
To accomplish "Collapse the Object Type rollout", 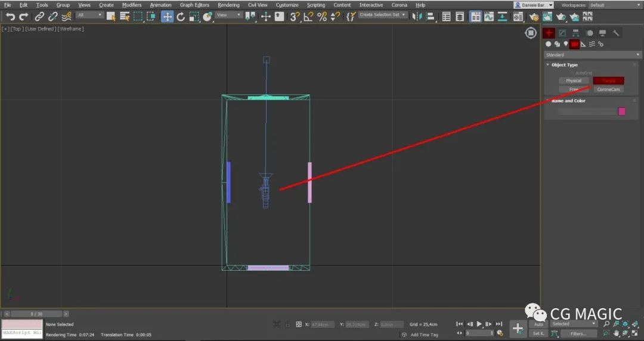I will pos(564,65).
